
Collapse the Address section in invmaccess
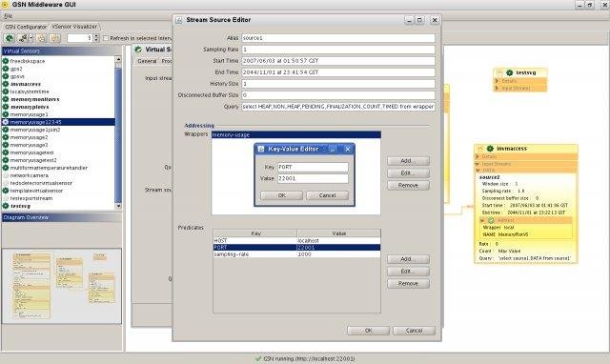[483, 220]
